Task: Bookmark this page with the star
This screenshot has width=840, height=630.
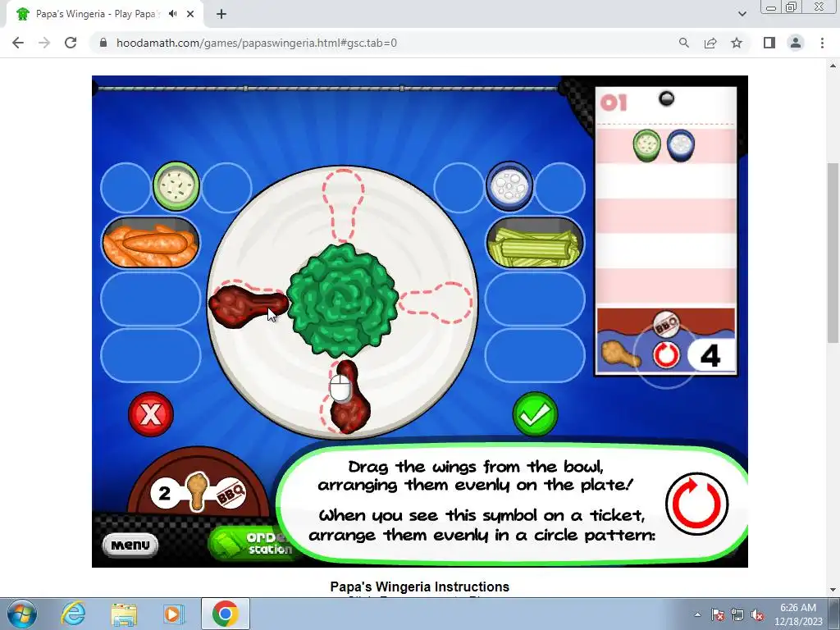Action: point(737,43)
